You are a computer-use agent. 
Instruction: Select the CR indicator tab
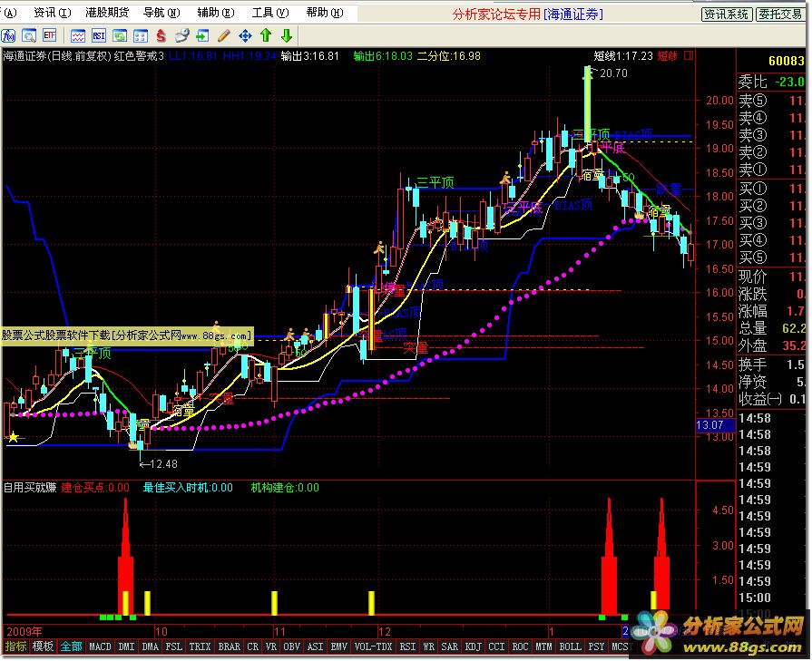(253, 646)
